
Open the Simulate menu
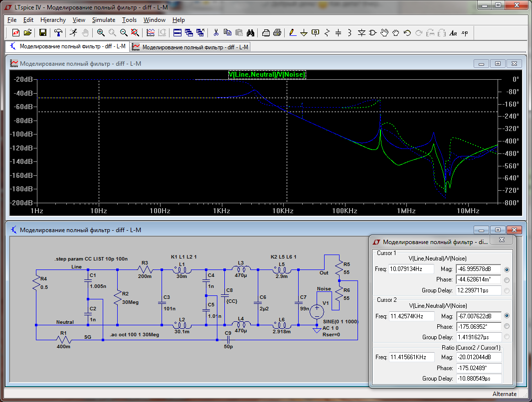(103, 20)
